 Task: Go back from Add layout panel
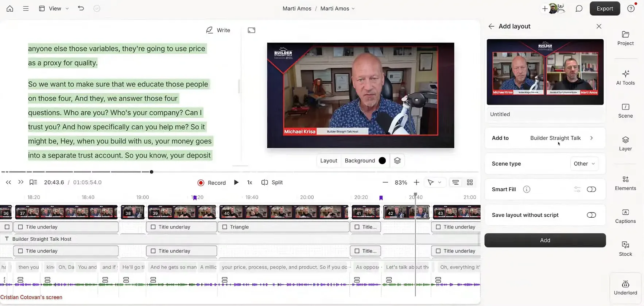pos(491,26)
